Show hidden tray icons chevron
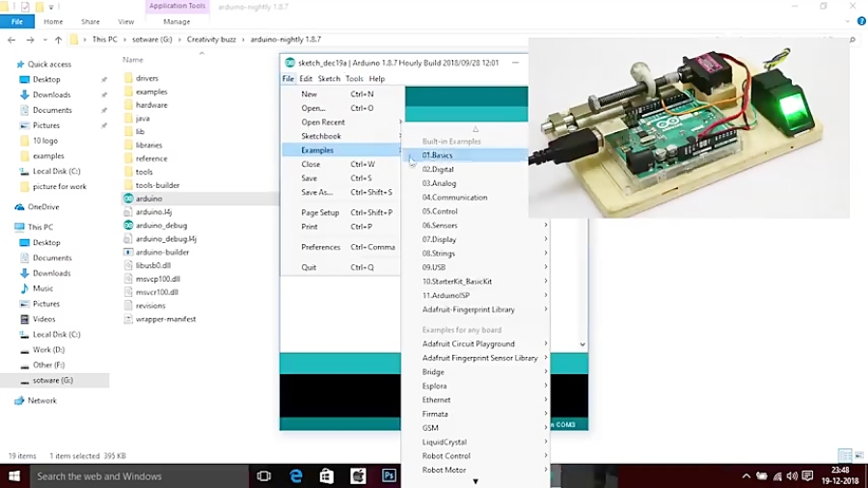The image size is (868, 488). [x=746, y=476]
